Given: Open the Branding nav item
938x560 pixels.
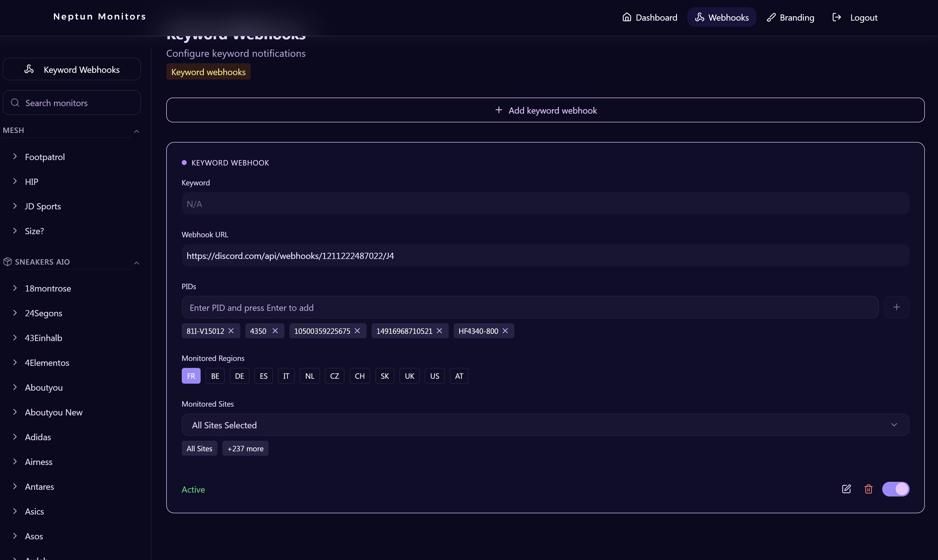Looking at the screenshot, I should point(791,17).
